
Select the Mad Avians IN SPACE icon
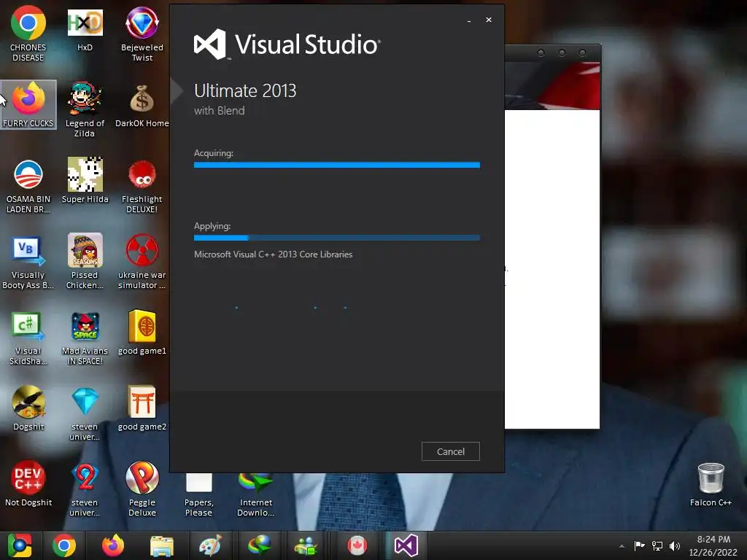85,338
